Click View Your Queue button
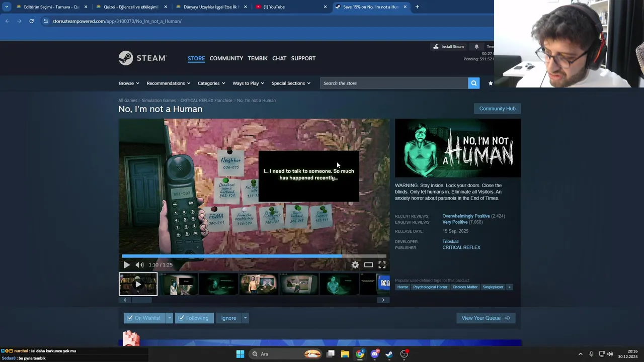The height and width of the screenshot is (362, 644). point(486,318)
